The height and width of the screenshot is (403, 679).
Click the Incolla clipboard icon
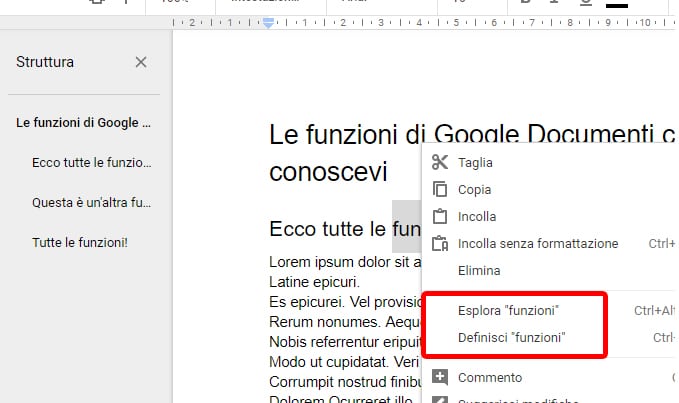coord(439,216)
